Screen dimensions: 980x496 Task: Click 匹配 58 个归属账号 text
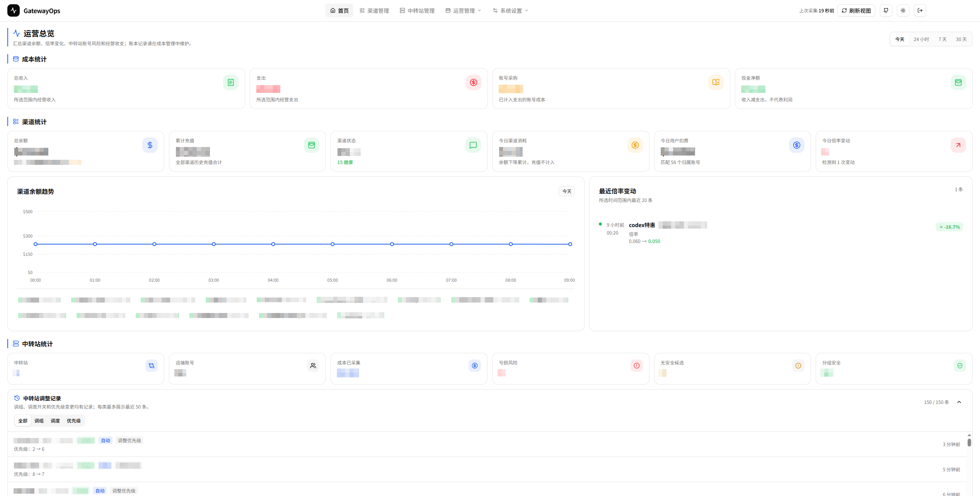680,162
